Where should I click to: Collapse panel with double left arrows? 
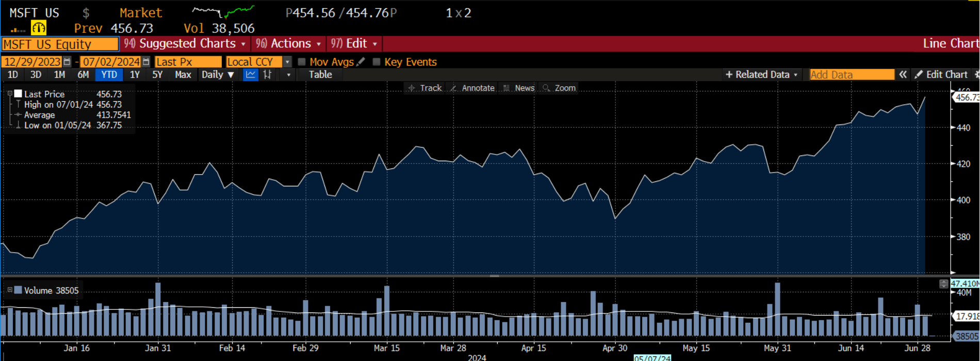[x=903, y=75]
